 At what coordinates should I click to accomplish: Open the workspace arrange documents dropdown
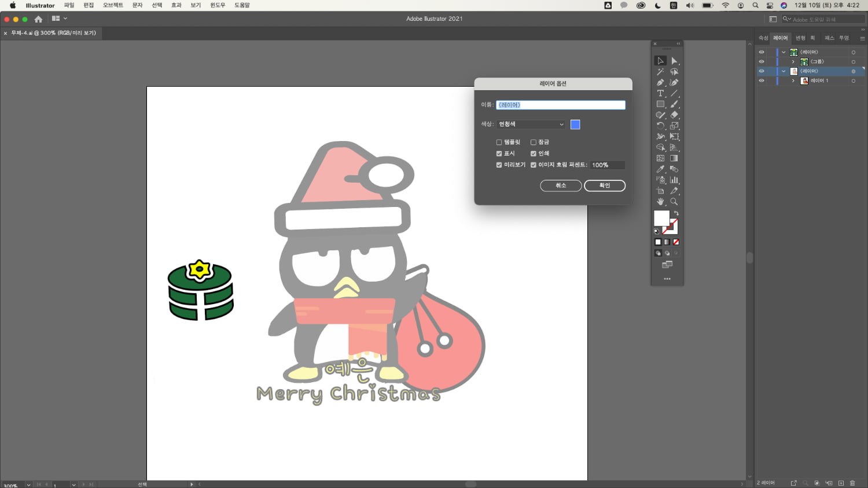[x=59, y=19]
